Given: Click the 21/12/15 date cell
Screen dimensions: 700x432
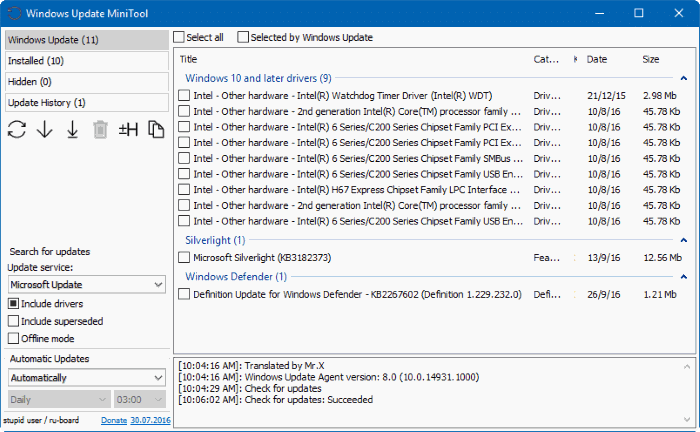Looking at the screenshot, I should (x=606, y=96).
